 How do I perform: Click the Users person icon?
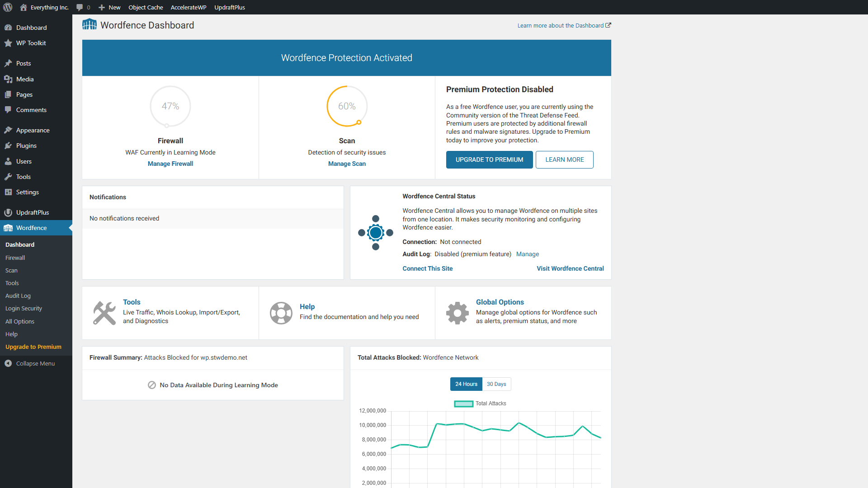tap(8, 161)
